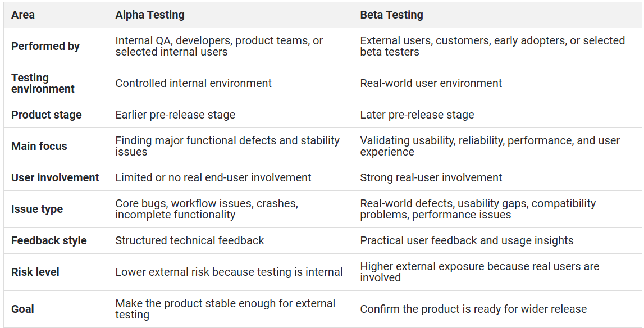The image size is (644, 328).
Task: Select the Goal row label
Action: click(22, 309)
